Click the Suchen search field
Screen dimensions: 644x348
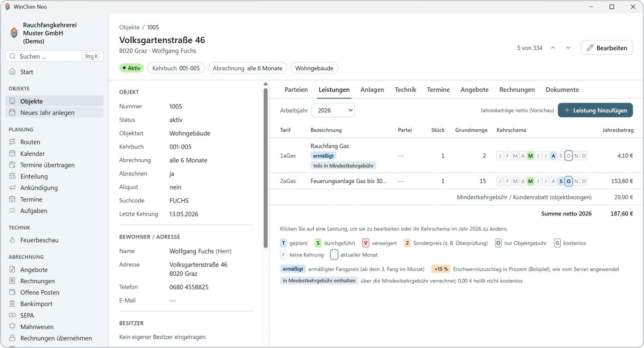coord(54,56)
